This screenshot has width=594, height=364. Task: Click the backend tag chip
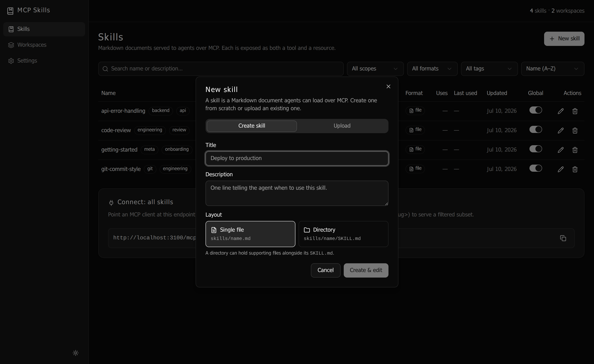pyautogui.click(x=161, y=111)
